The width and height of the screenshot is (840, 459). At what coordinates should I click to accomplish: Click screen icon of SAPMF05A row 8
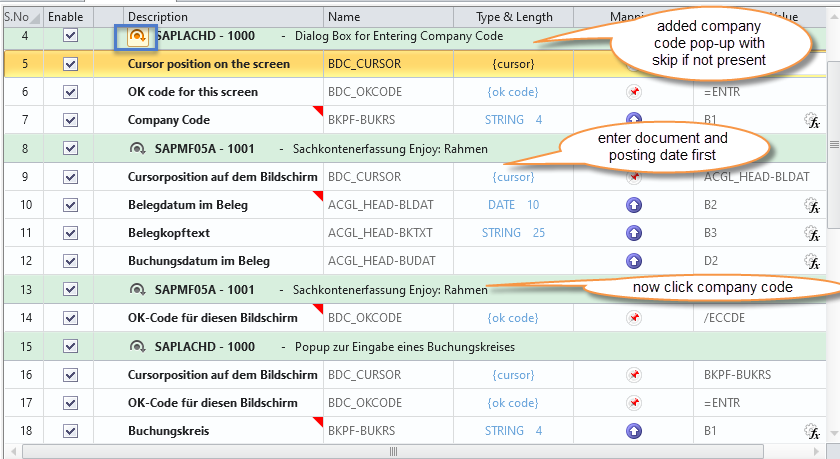click(x=137, y=149)
